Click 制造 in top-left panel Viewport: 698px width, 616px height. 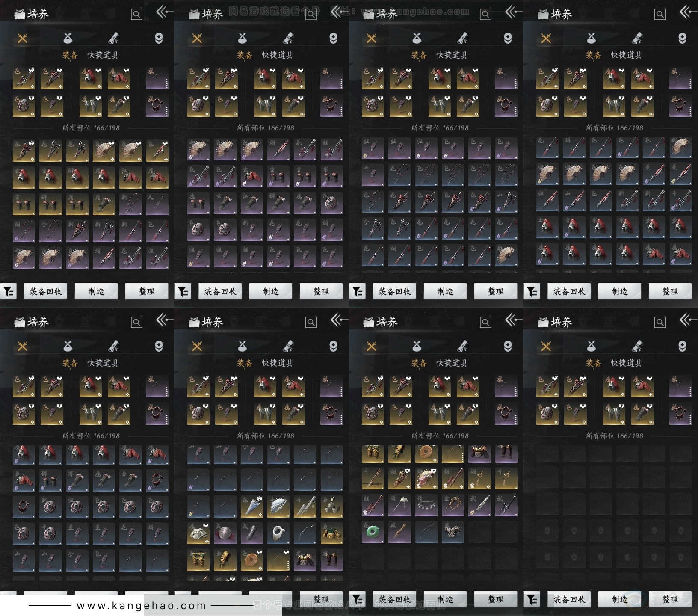click(x=96, y=292)
